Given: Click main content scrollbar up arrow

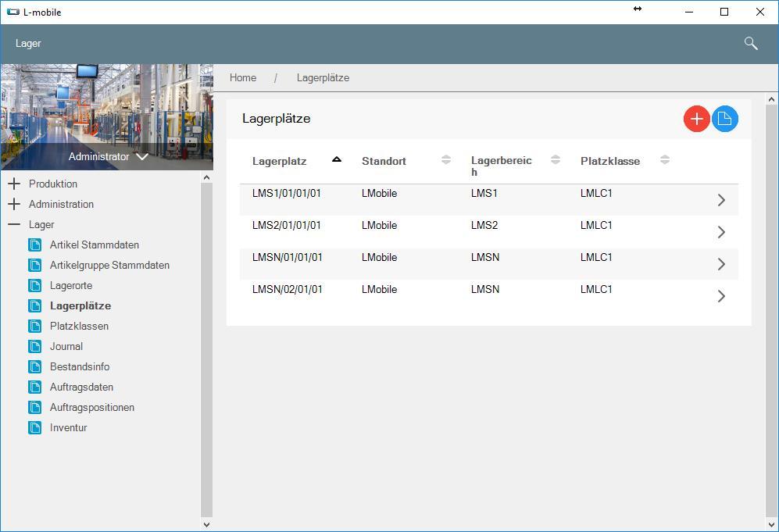Looking at the screenshot, I should 771,99.
